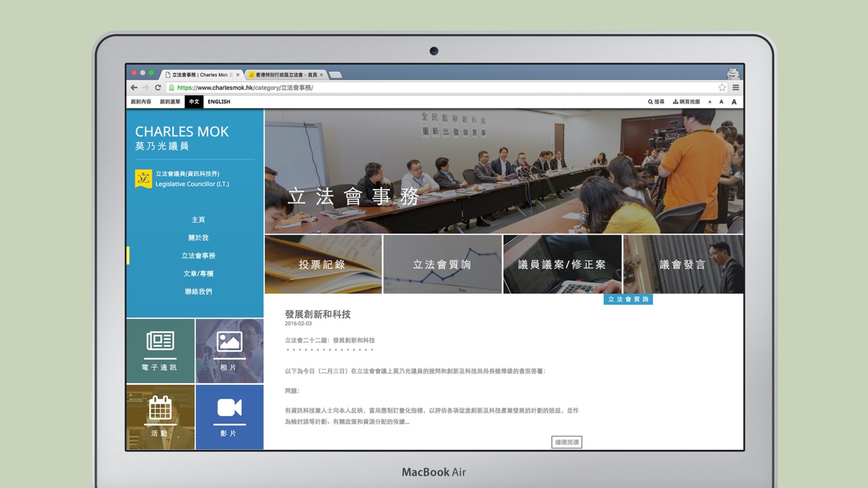868x488 pixels.
Task: Select the 中文 language option
Action: [x=194, y=102]
